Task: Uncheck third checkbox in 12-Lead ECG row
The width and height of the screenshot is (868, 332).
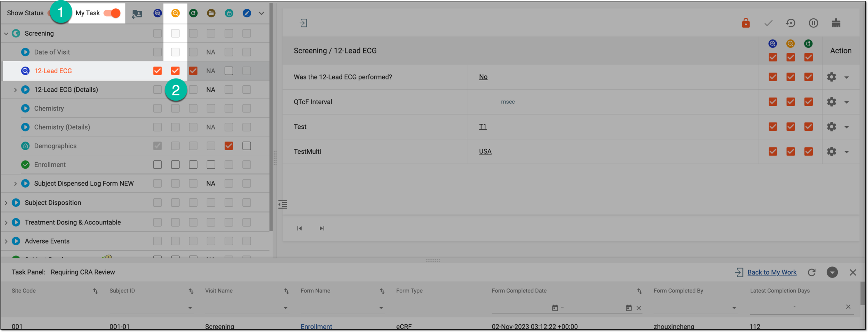Action: 193,71
